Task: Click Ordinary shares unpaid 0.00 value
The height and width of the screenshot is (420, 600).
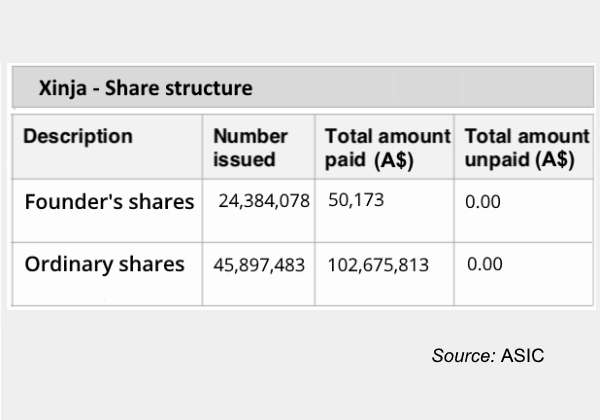Action: (485, 264)
